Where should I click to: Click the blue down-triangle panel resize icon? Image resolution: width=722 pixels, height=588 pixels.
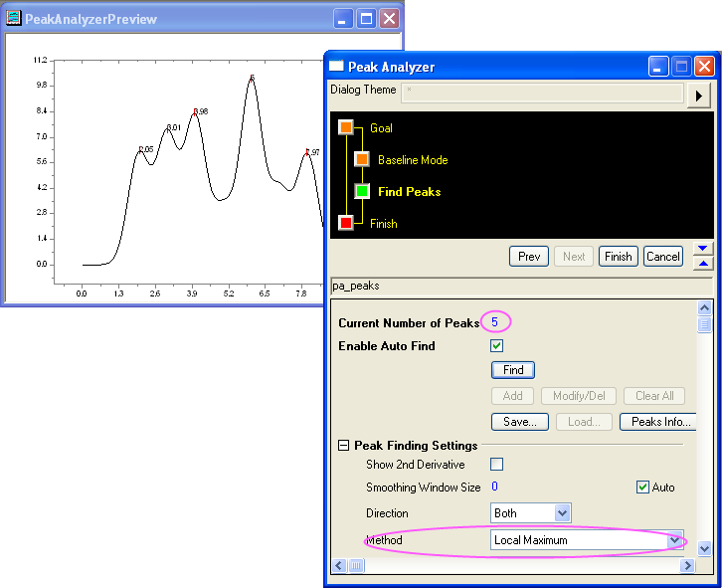coord(703,249)
